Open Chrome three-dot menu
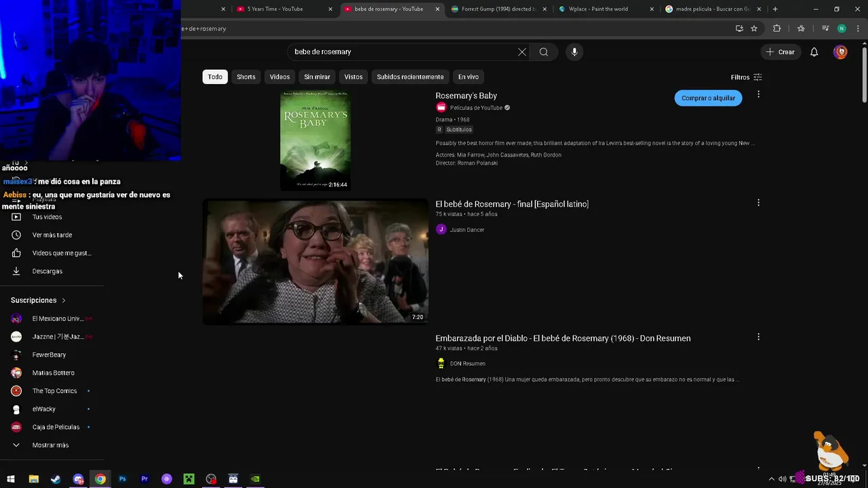Screen dimensions: 868x488 click(x=859, y=28)
